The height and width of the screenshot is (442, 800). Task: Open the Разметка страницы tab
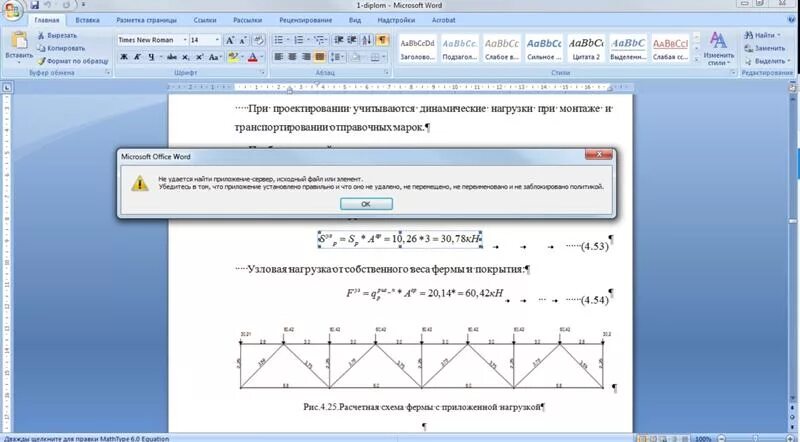pyautogui.click(x=146, y=20)
